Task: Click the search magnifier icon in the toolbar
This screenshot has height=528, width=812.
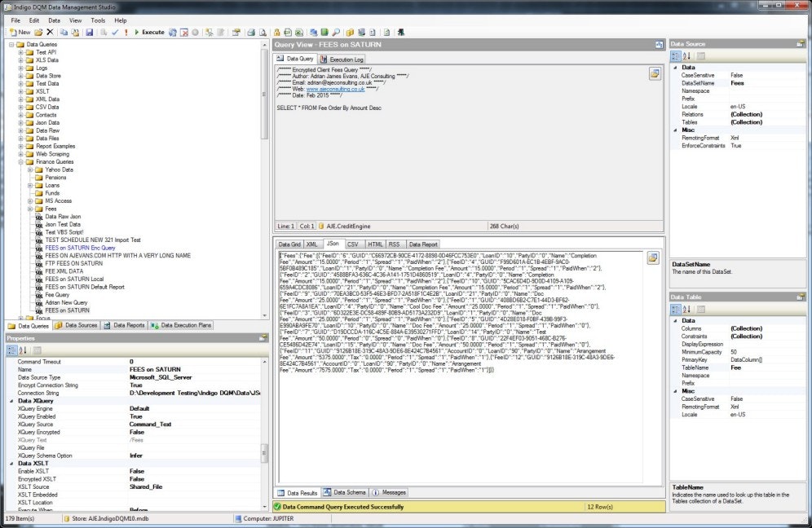Action: pos(335,31)
